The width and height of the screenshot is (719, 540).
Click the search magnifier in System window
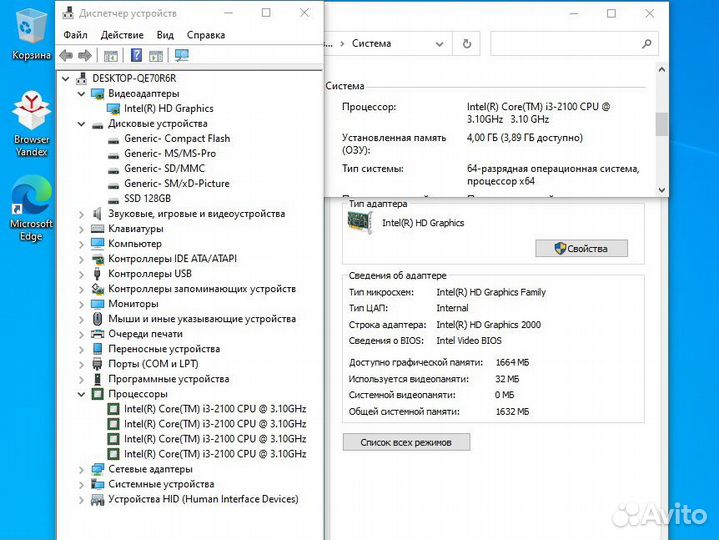click(x=647, y=44)
